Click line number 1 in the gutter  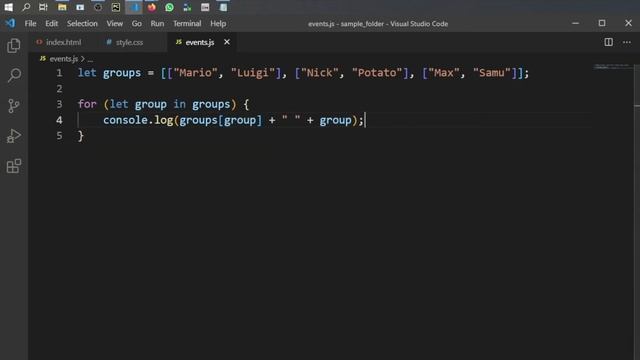pyautogui.click(x=60, y=73)
